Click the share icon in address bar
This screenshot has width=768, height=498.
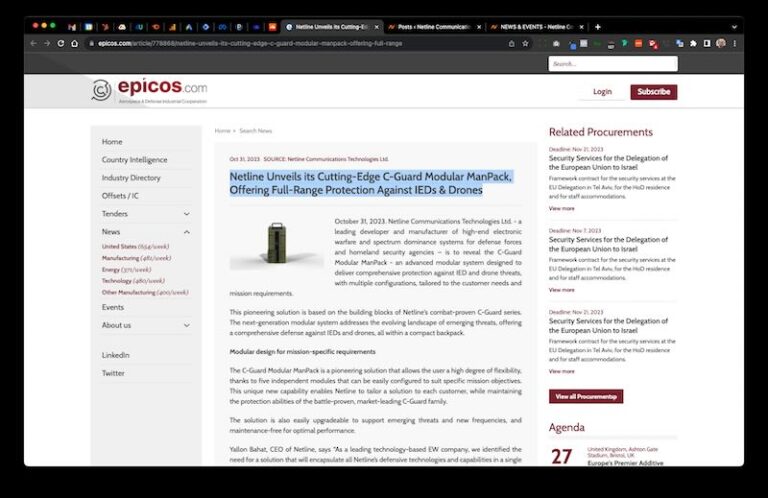(511, 43)
